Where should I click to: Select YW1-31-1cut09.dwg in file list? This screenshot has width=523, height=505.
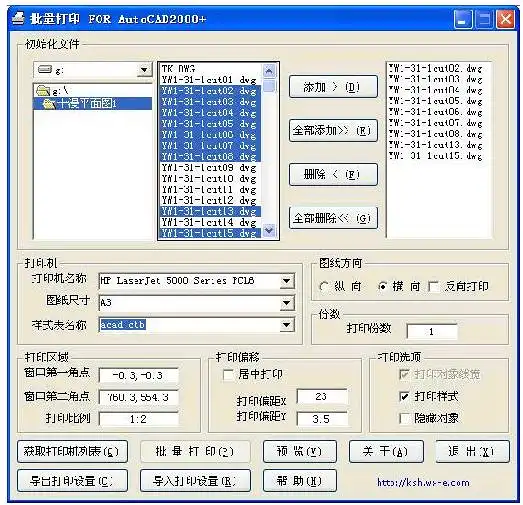(210, 167)
